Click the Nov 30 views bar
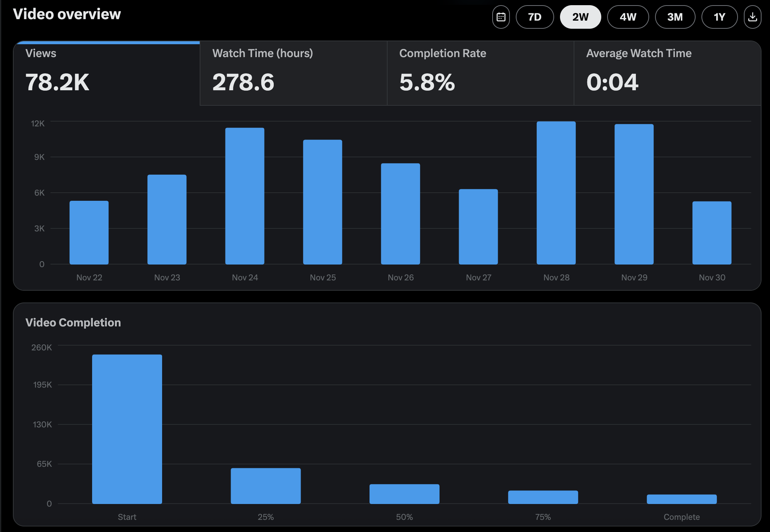Image resolution: width=770 pixels, height=532 pixels. tap(712, 233)
